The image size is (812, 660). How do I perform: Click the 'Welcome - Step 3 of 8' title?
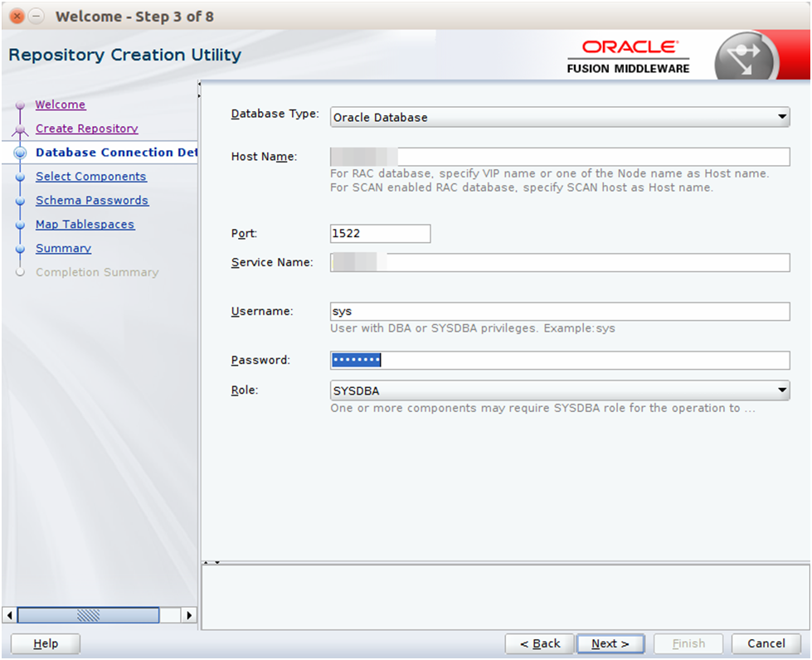point(134,17)
